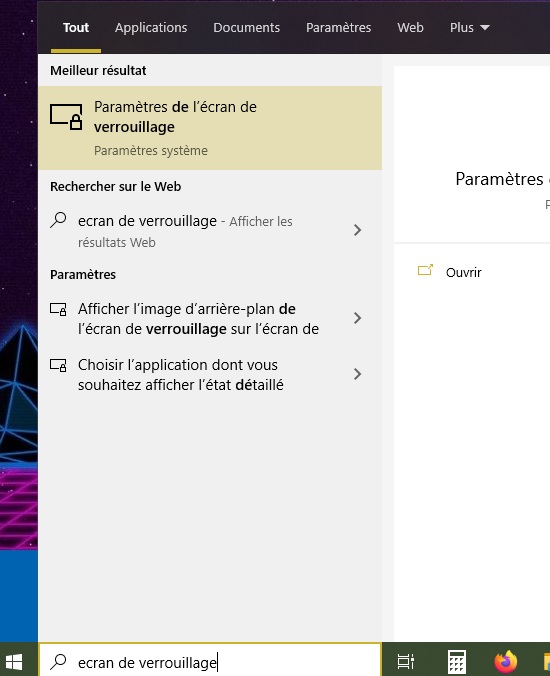Click the icon next to Choisir l'application result
Screen dimensions: 550x676
coord(58,365)
